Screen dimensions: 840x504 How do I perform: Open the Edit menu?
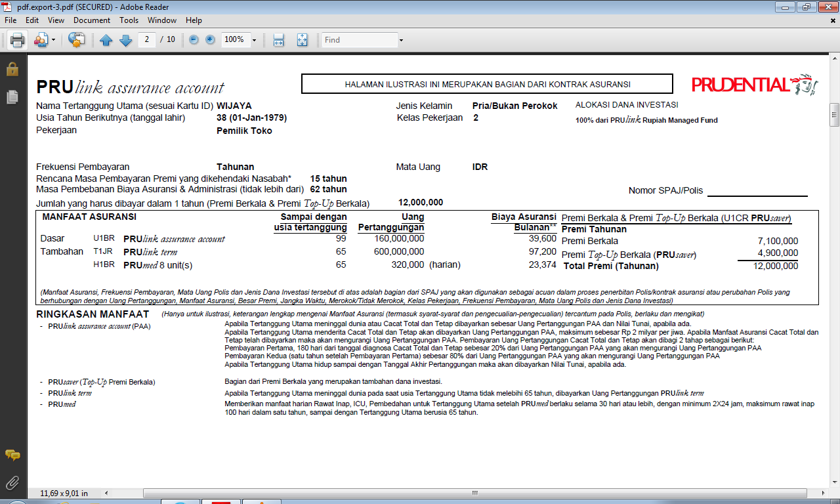click(x=32, y=20)
